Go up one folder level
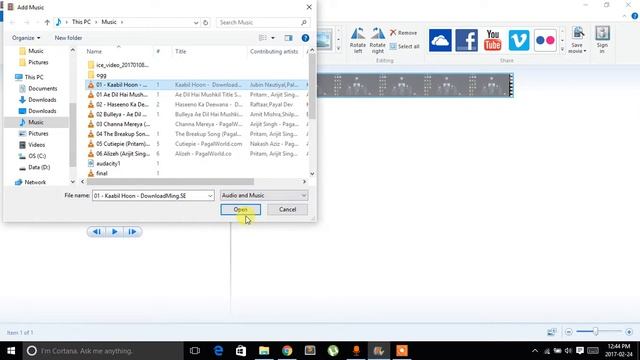The image size is (640, 360). pos(47,22)
